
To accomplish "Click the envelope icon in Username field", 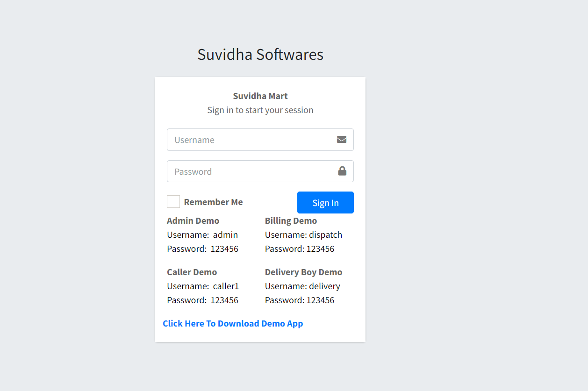I will pos(341,139).
